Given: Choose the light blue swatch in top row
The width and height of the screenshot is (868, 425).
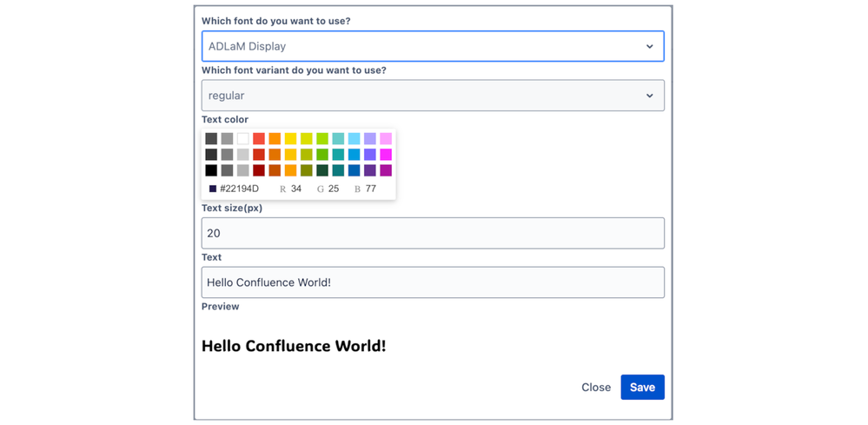Looking at the screenshot, I should [x=354, y=139].
